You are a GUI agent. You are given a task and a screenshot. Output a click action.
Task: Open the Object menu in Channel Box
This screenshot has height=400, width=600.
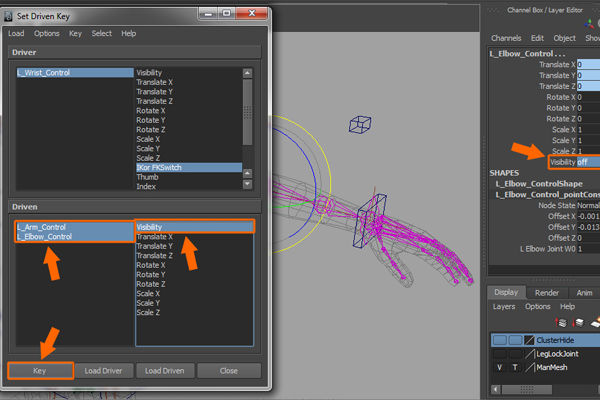point(564,38)
